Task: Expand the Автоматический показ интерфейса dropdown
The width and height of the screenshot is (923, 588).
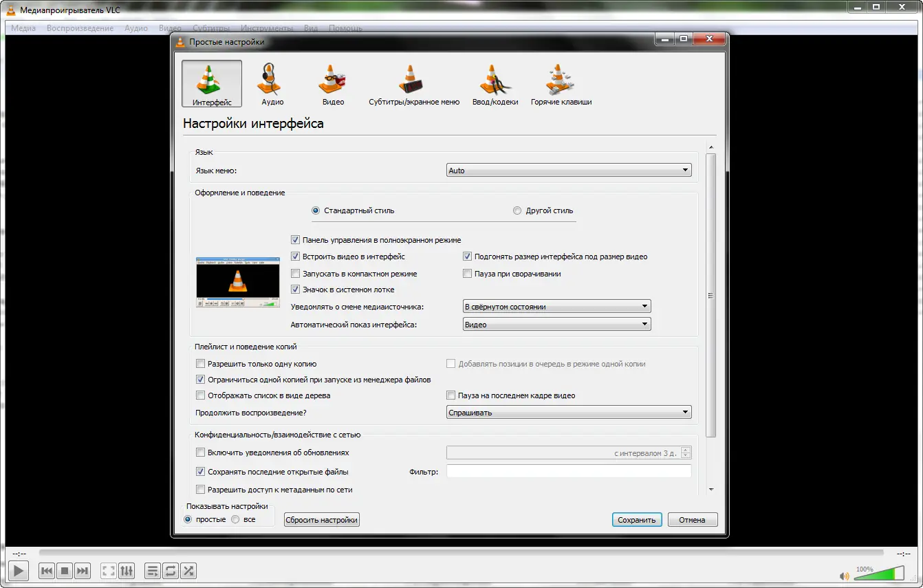Action: [556, 323]
